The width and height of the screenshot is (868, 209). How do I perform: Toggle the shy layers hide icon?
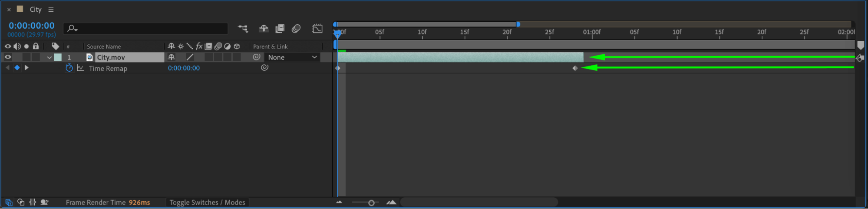coord(264,29)
